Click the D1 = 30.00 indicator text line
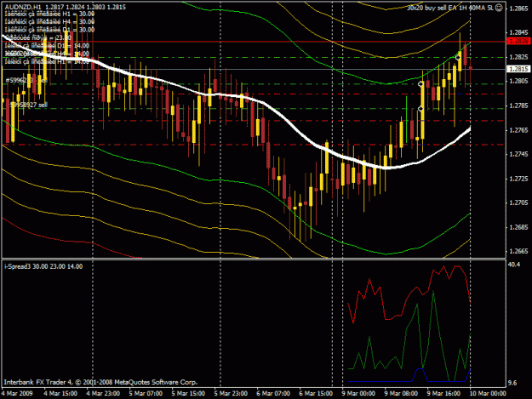532x399 pixels. coord(50,30)
